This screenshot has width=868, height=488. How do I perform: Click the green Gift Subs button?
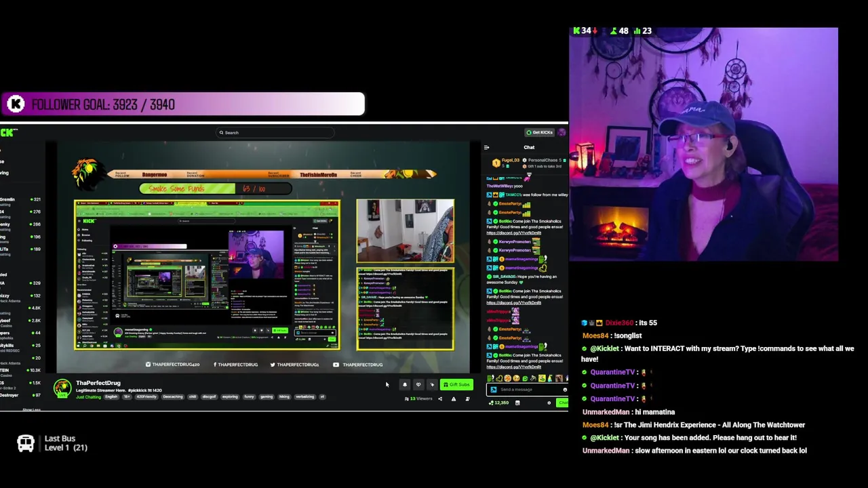coord(456,385)
